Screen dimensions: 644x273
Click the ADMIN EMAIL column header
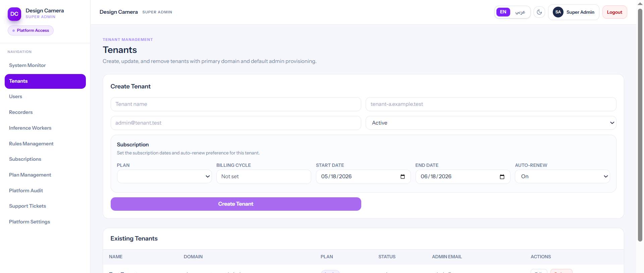point(447,257)
